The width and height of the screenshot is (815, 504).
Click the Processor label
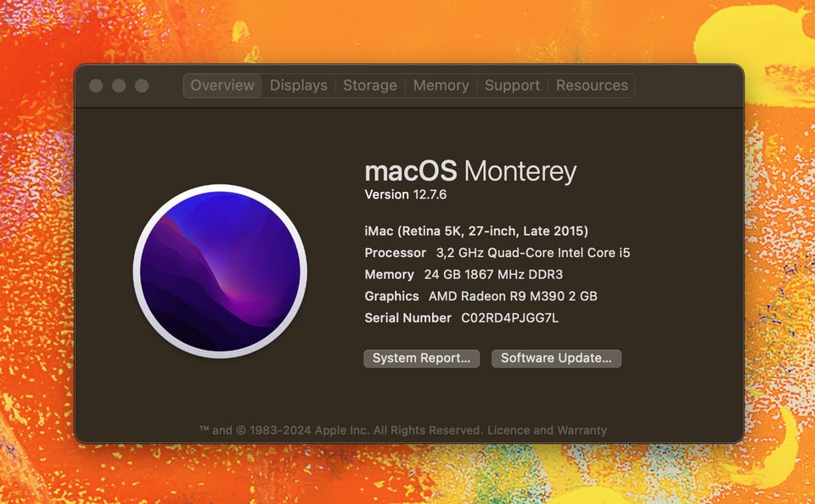[x=395, y=253]
